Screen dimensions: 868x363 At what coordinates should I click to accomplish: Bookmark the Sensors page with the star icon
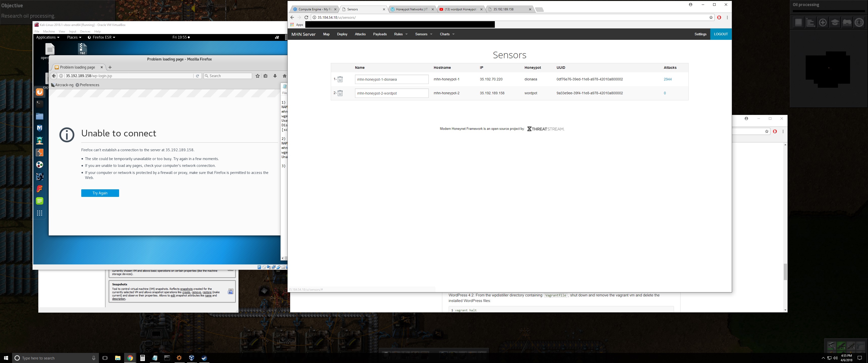pos(711,17)
